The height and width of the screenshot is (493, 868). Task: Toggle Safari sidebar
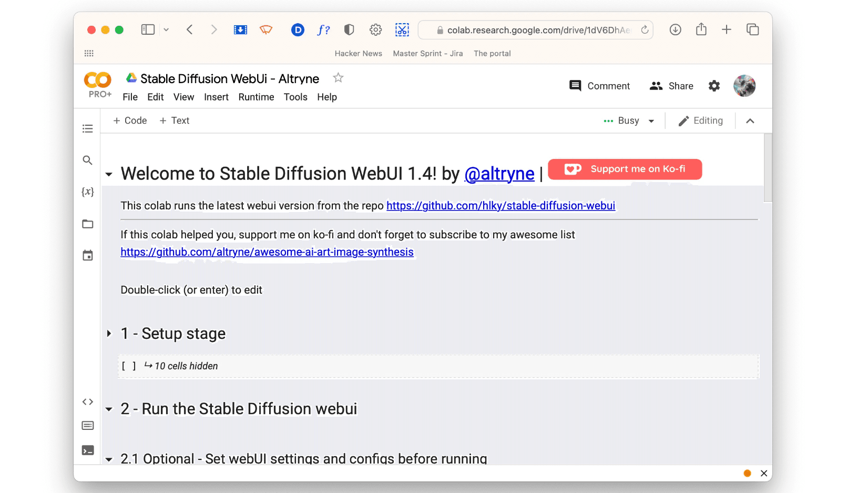pos(148,29)
